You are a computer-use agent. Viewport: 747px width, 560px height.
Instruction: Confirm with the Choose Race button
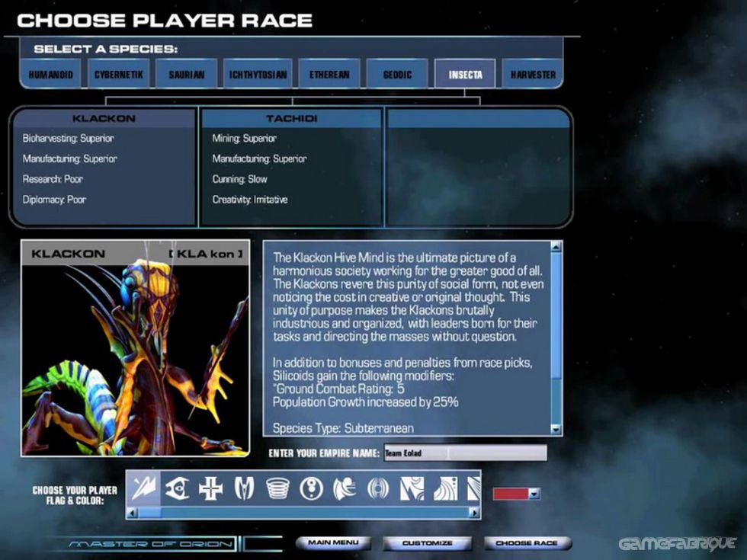(527, 542)
